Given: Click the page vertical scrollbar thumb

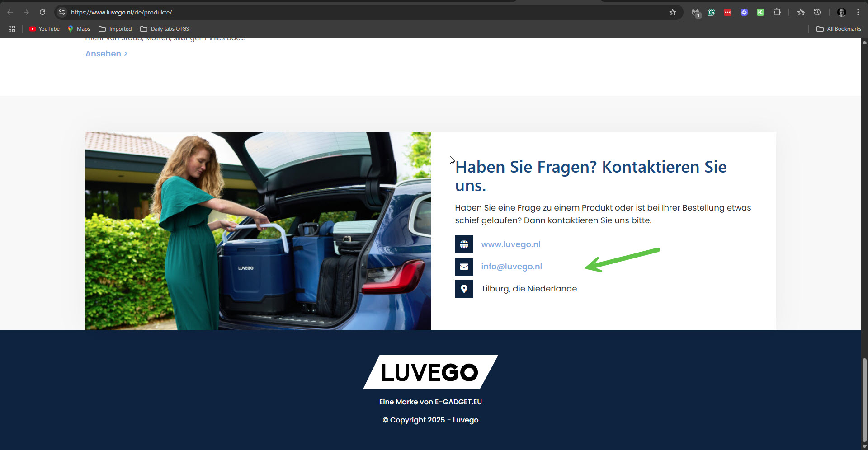Looking at the screenshot, I should (x=864, y=400).
